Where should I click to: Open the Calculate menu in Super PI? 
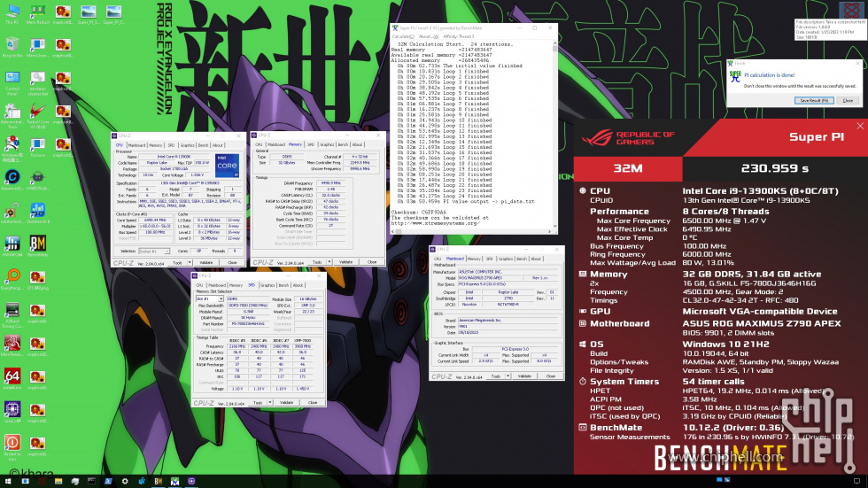click(x=403, y=36)
